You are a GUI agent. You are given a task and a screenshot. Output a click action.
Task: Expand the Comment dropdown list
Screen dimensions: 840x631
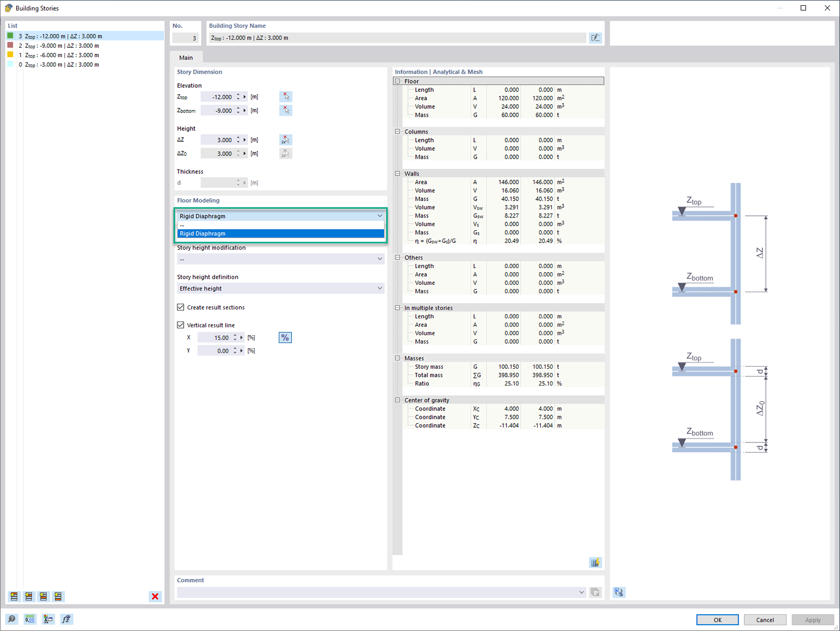[x=581, y=592]
